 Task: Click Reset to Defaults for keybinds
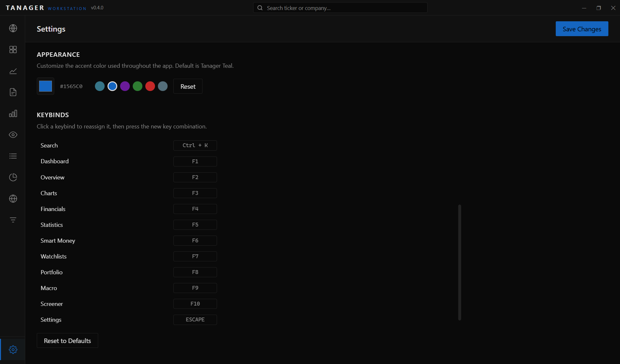pyautogui.click(x=67, y=340)
